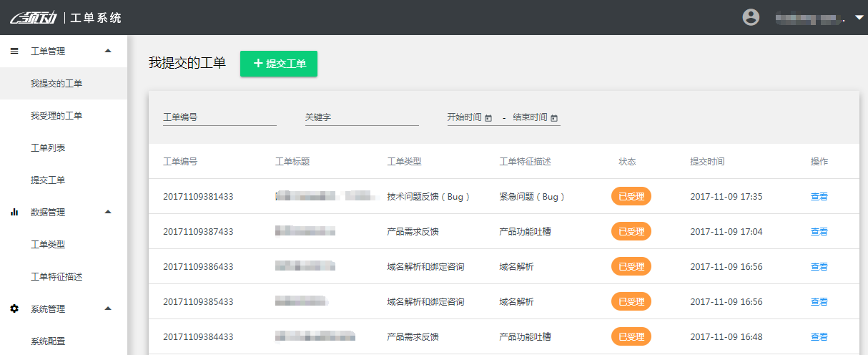Viewport: 868px width, 355px height.
Task: Focus the 工单编号 search field
Action: (x=220, y=117)
